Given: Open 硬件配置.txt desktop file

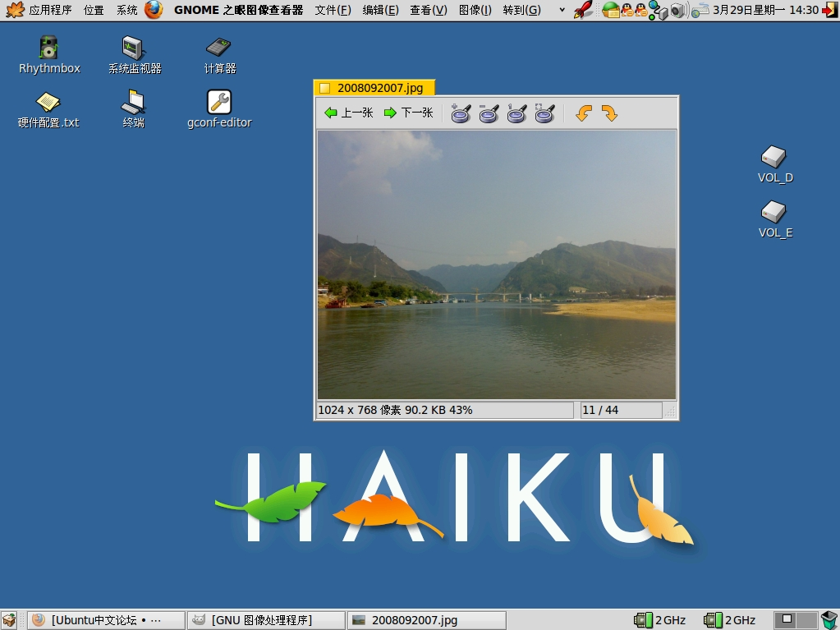Looking at the screenshot, I should [x=48, y=109].
